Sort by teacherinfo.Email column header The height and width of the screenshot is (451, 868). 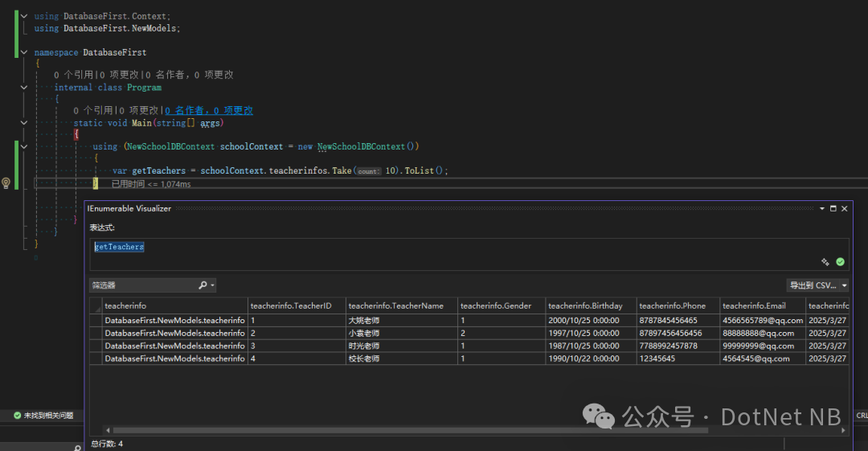coord(762,305)
